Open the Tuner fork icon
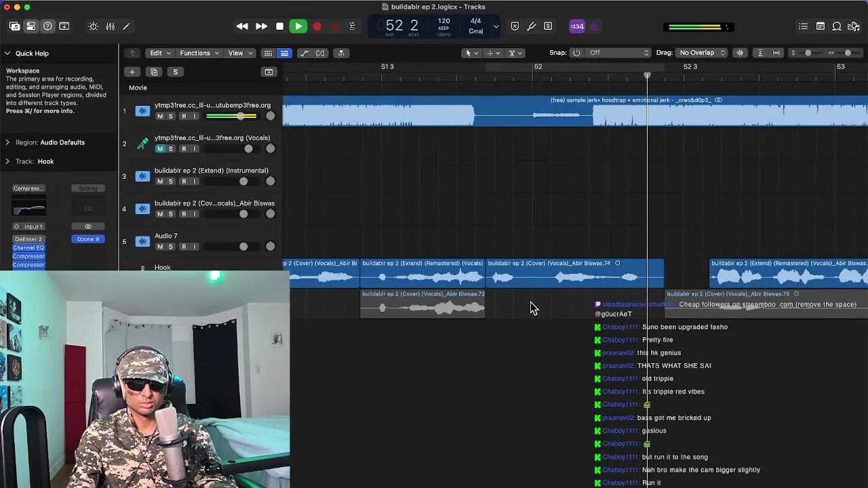Image resolution: width=868 pixels, height=488 pixels. [x=532, y=26]
